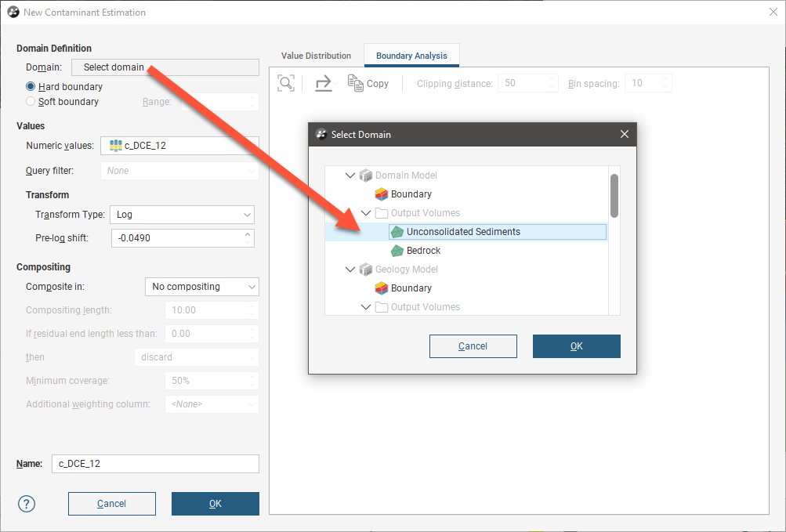Viewport: 786px width, 532px height.
Task: Select the Bedrock output volume
Action: 423,251
